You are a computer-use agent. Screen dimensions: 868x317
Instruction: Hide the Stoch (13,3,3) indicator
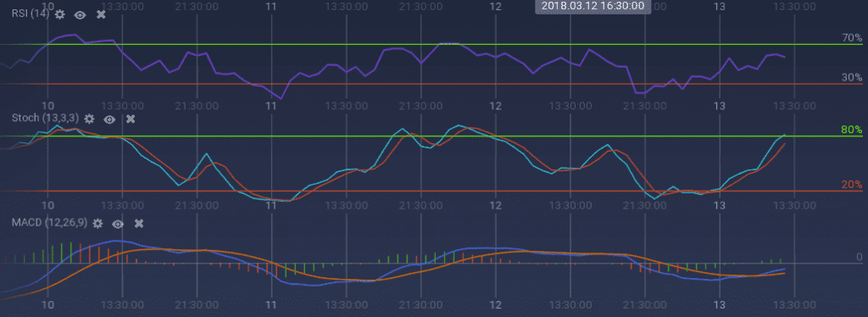(109, 119)
